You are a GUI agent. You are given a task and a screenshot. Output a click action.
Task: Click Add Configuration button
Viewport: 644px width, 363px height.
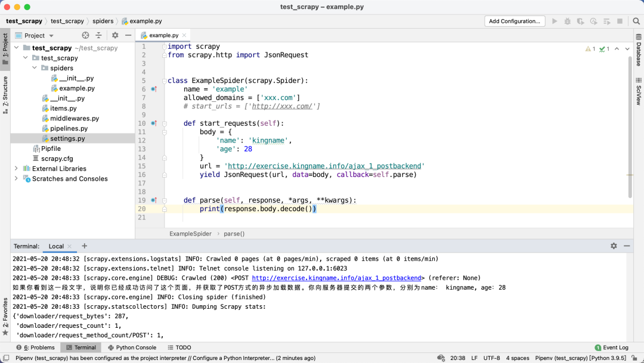[x=515, y=21]
